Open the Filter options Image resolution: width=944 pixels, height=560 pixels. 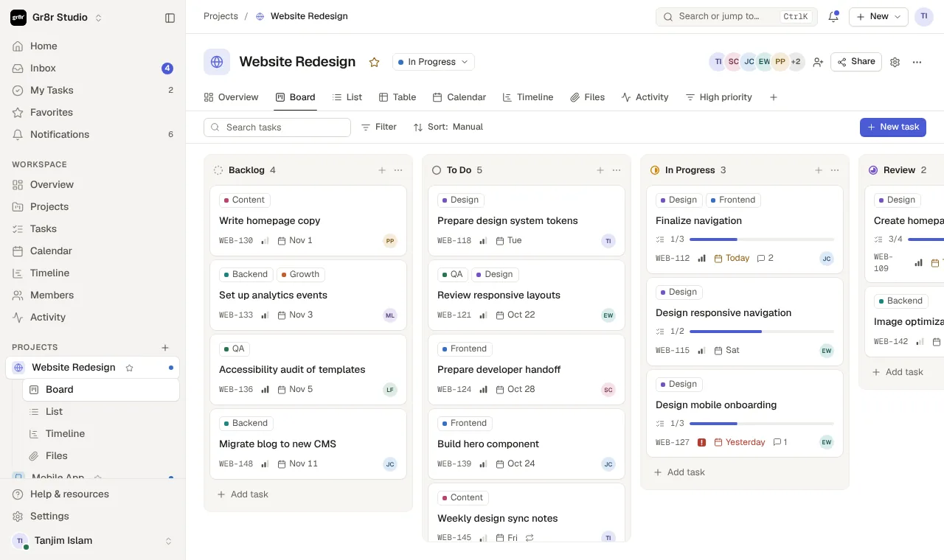tap(379, 127)
